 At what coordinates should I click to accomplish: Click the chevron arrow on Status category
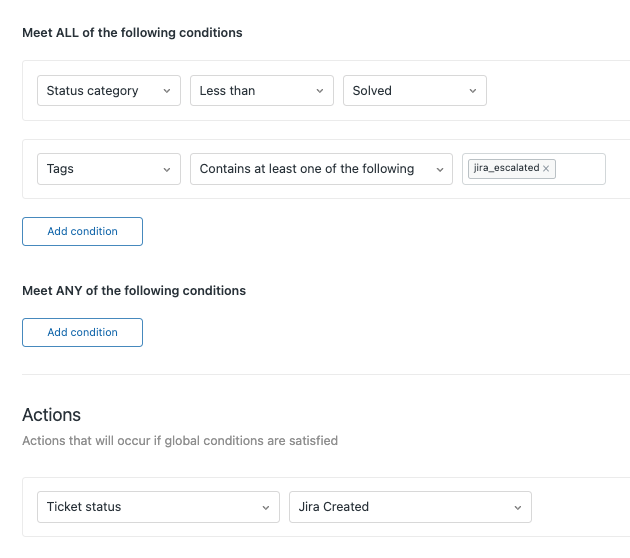[166, 91]
